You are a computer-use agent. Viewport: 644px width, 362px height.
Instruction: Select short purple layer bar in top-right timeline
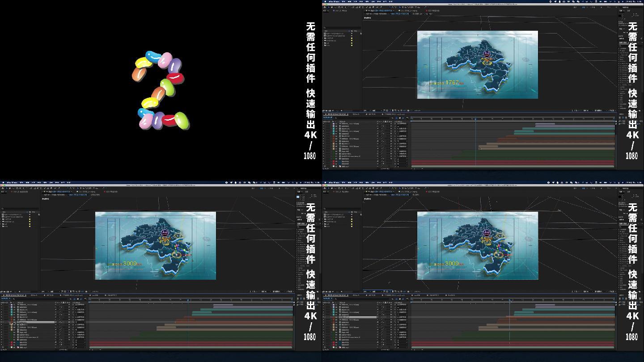545,124
